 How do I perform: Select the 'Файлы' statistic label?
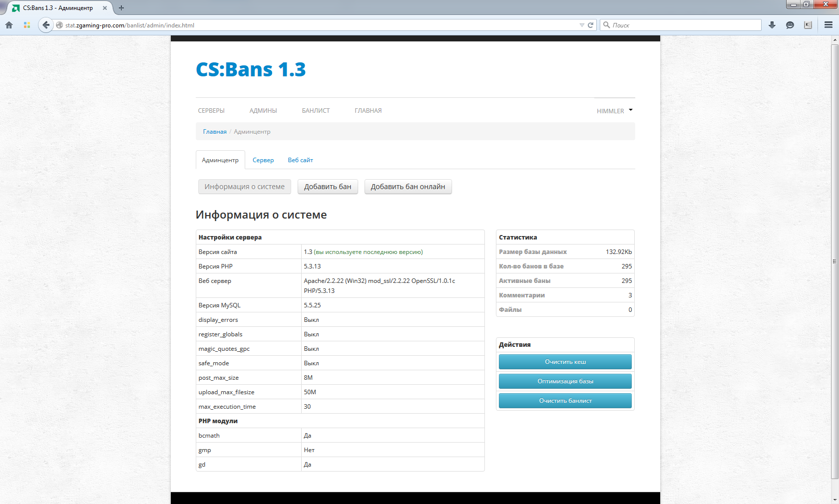pyautogui.click(x=510, y=310)
